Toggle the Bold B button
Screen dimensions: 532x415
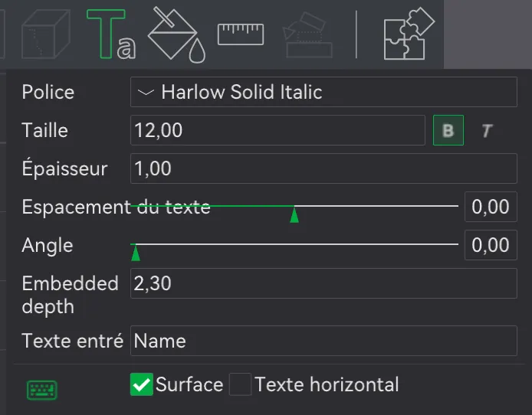point(448,130)
